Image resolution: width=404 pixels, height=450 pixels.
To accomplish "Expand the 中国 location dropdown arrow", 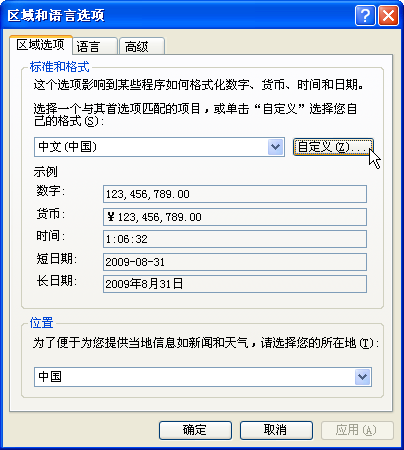I will click(x=362, y=377).
